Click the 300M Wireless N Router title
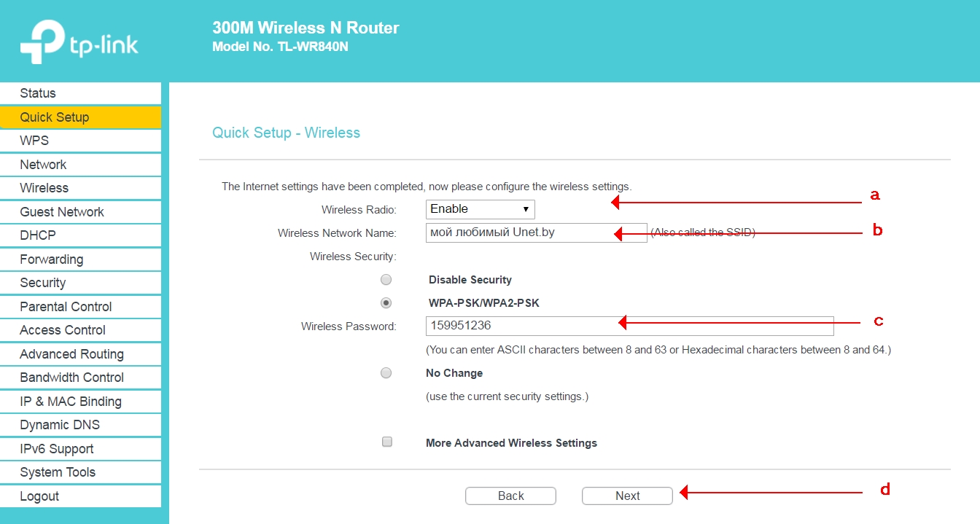980x524 pixels. pyautogui.click(x=306, y=28)
